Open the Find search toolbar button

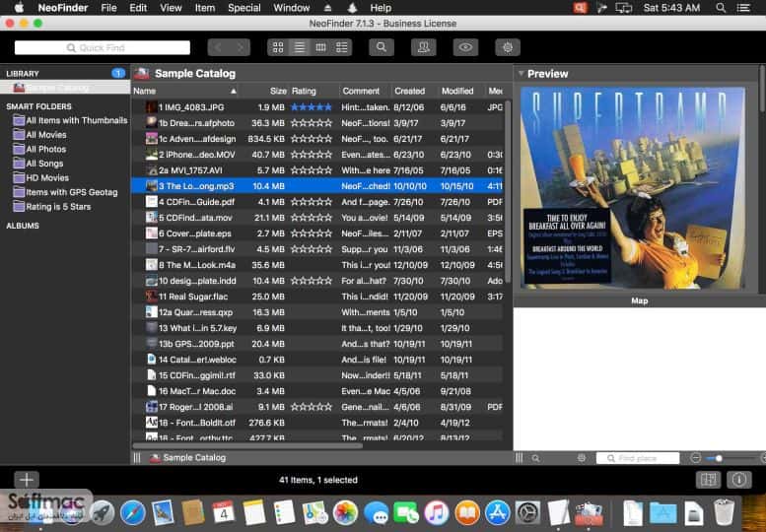382,47
